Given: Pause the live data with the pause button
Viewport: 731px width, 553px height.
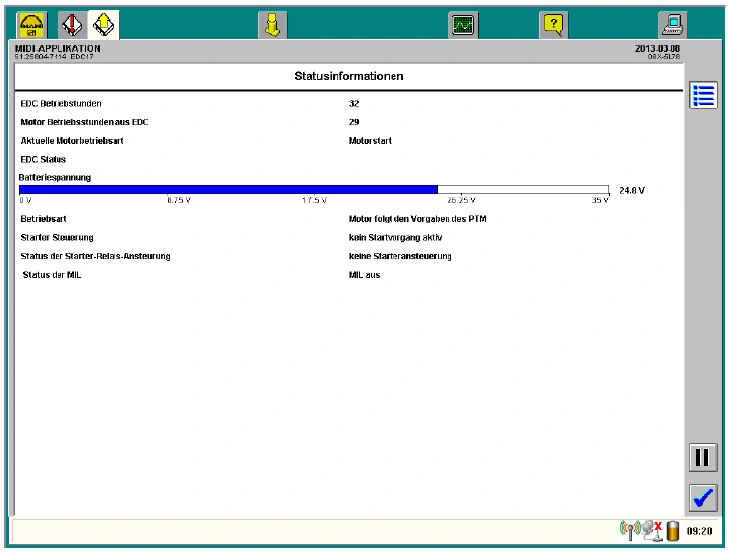Looking at the screenshot, I should pos(703,458).
